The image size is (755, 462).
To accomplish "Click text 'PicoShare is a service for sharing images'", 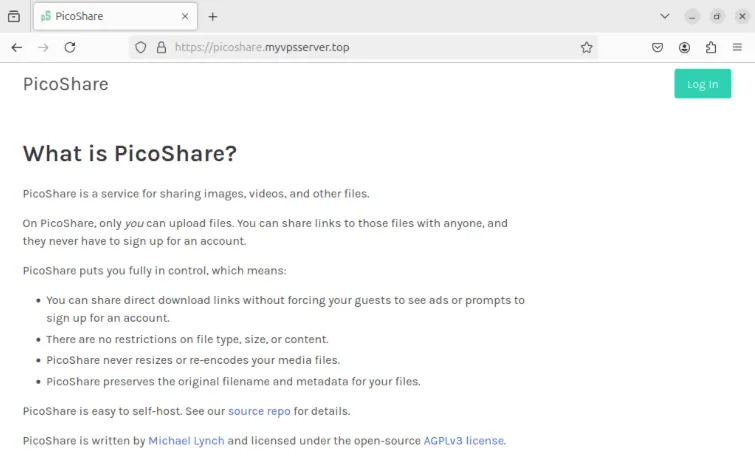I will pos(130,194).
